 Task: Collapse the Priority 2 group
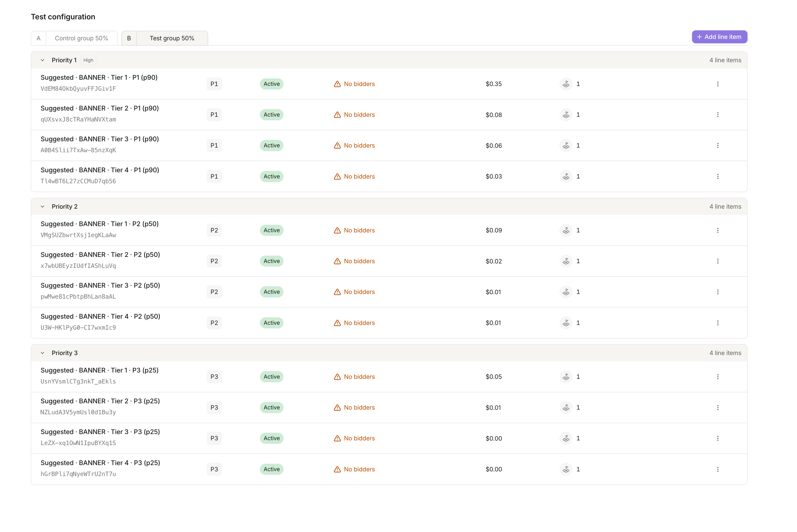coord(42,207)
